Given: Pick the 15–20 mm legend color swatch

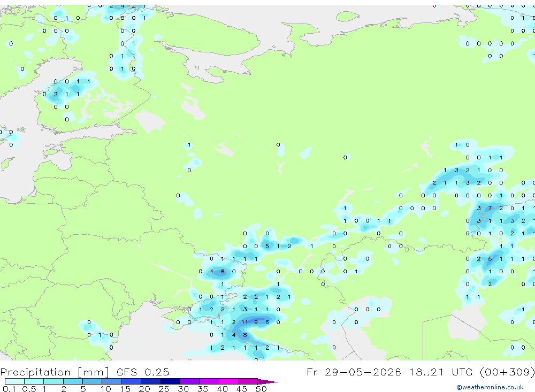Looking at the screenshot, I should tap(132, 381).
